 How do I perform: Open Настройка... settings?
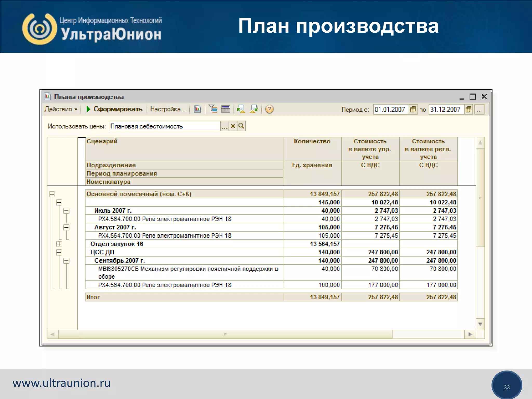coord(168,109)
